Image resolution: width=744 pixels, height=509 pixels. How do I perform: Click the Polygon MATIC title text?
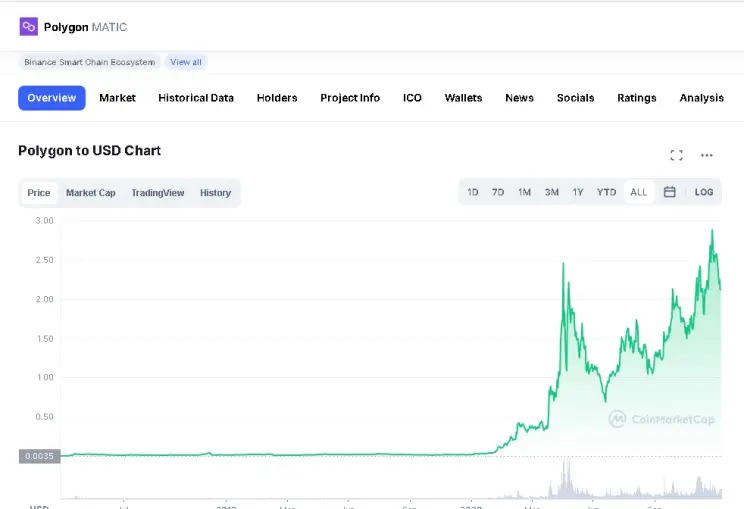pyautogui.click(x=85, y=27)
